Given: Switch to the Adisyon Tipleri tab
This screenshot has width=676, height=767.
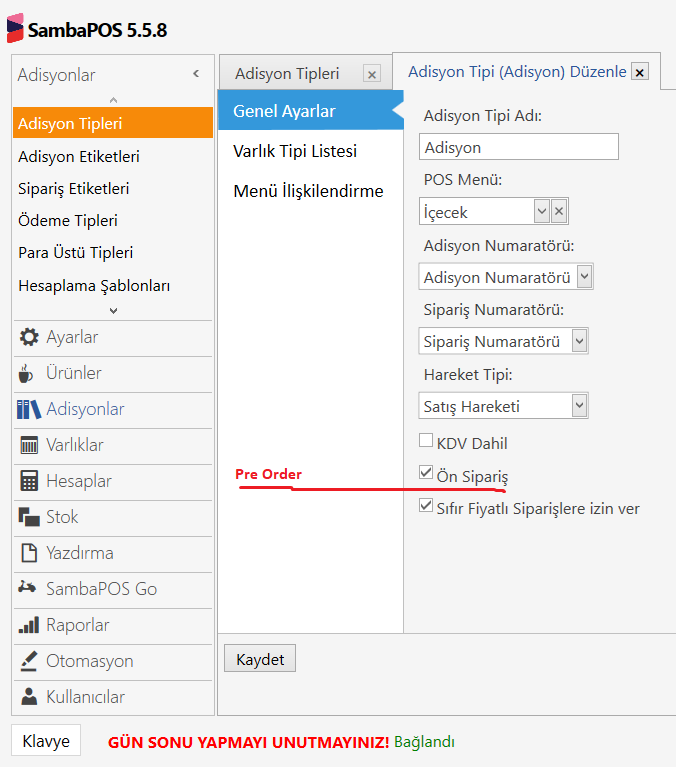Looking at the screenshot, I should point(287,74).
